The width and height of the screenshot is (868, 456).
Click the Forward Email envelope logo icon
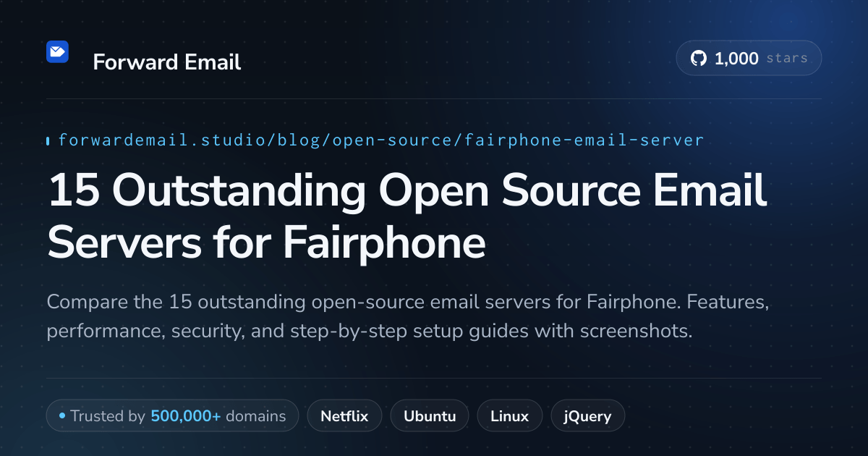pyautogui.click(x=57, y=51)
